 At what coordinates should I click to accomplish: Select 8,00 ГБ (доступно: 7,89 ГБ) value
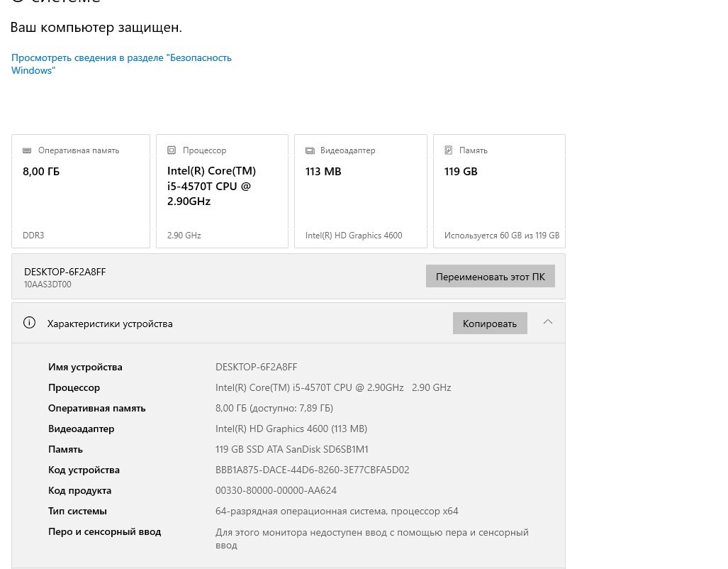(x=274, y=408)
